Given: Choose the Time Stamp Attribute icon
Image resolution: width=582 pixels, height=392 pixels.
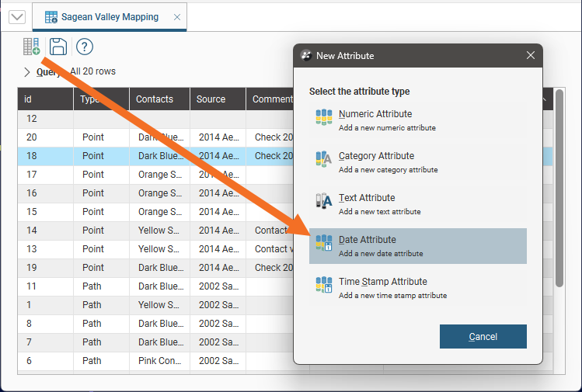Looking at the screenshot, I should (324, 286).
